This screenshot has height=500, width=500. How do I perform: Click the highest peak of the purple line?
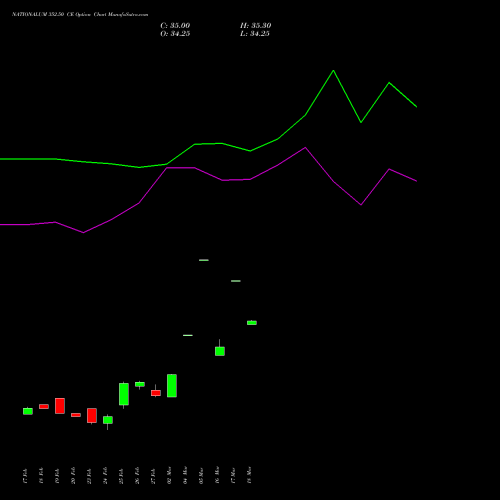point(305,147)
